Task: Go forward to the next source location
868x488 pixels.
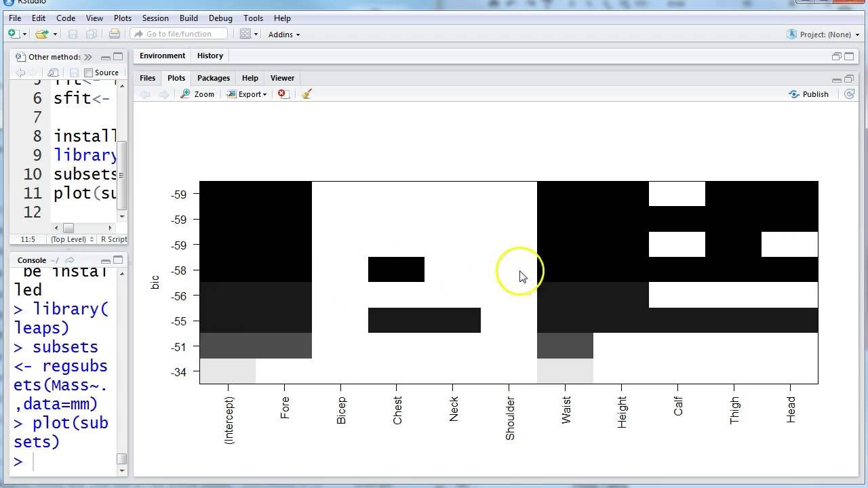Action: [34, 73]
